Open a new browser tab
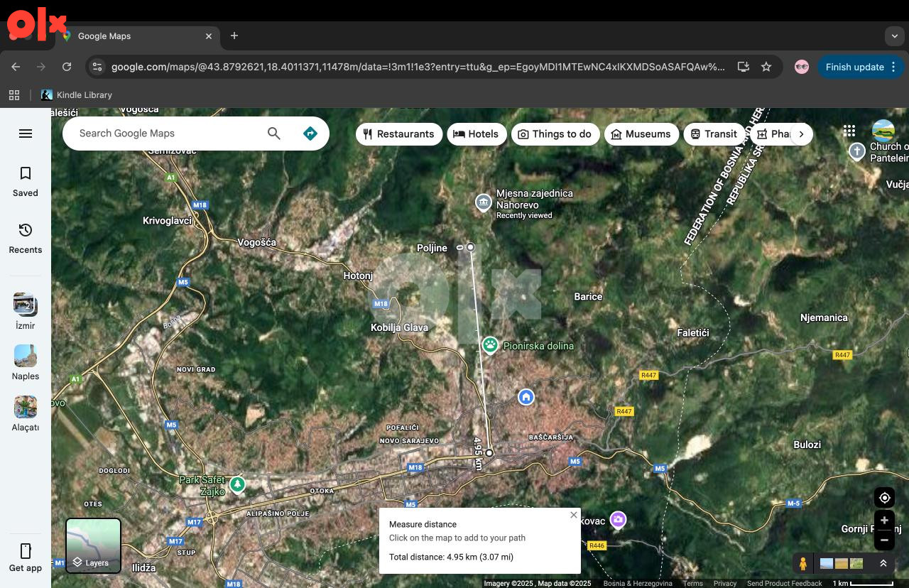The height and width of the screenshot is (588, 909). (234, 36)
